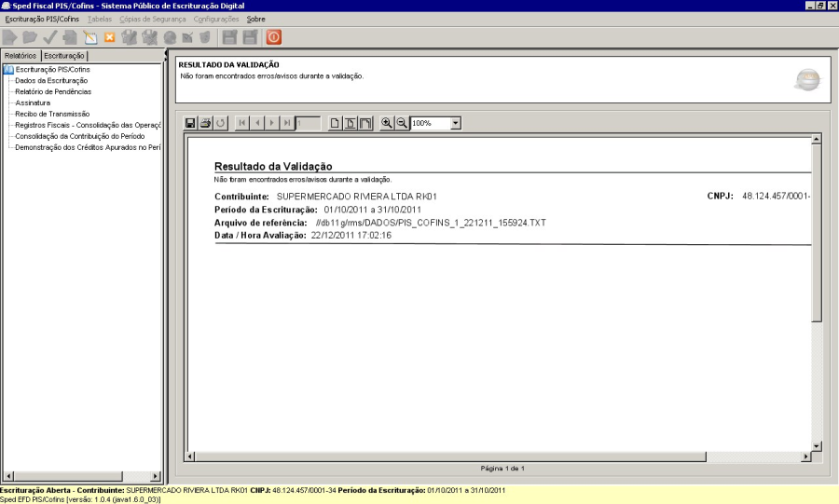Click the CNPJ 48.124.457/0001 value in report

coord(776,197)
